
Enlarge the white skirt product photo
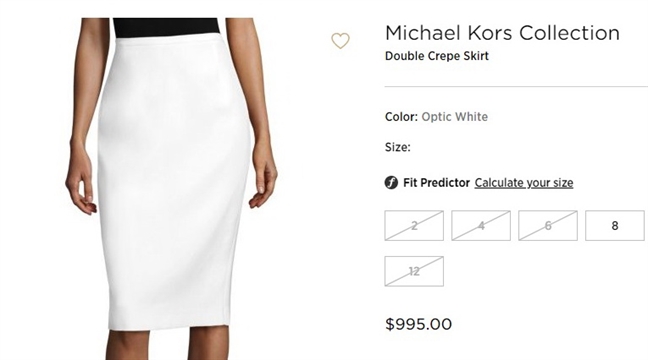tap(172, 188)
